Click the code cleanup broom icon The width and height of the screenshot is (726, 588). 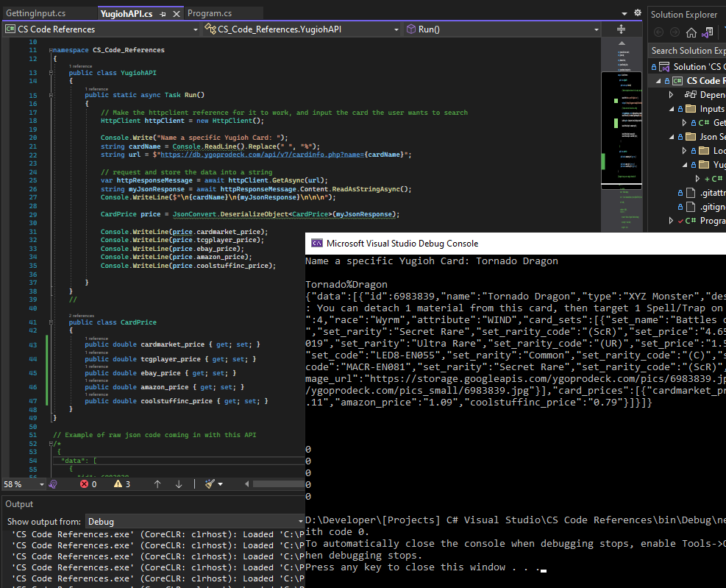pos(210,484)
